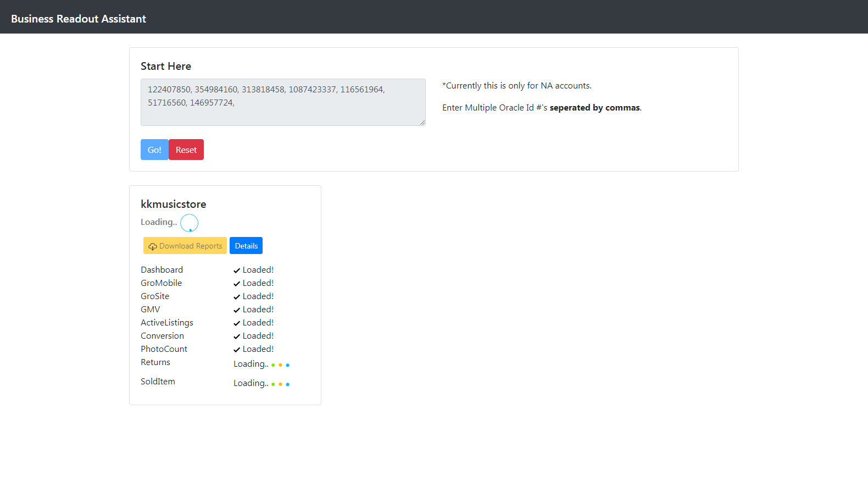Screen dimensions: 868x502
Task: Open the Details button for kkmusicstore
Action: 246,246
